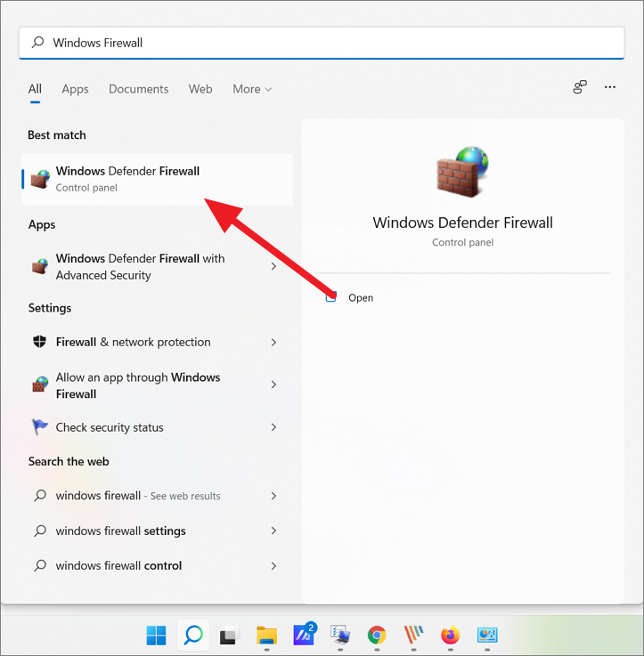Viewport: 644px width, 656px height.
Task: Open Windows Defender Firewall best match
Action: pos(158,179)
